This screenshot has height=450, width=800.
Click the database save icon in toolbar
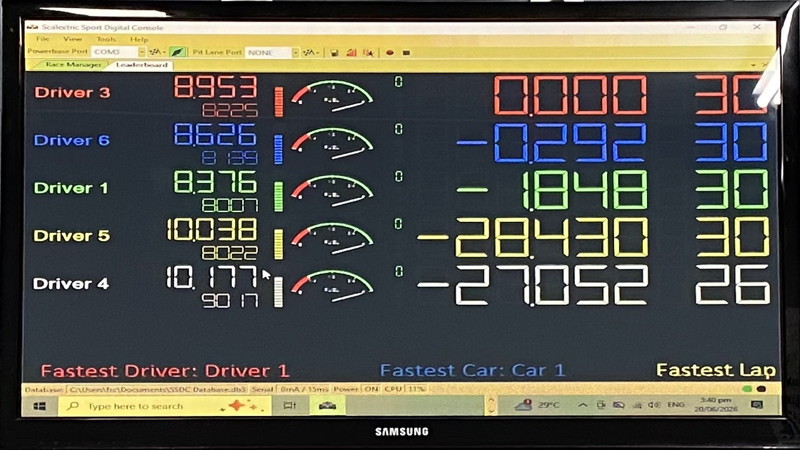(334, 53)
